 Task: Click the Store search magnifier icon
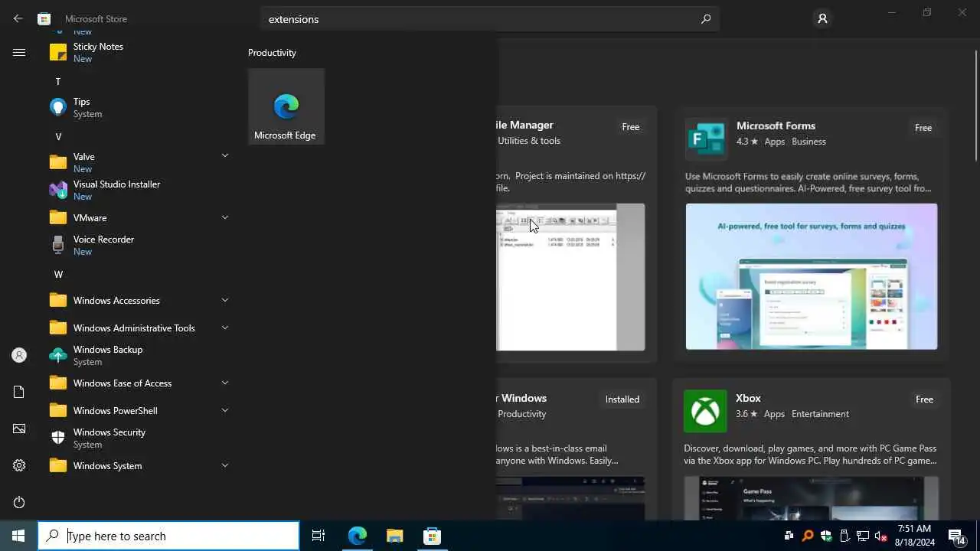[706, 19]
